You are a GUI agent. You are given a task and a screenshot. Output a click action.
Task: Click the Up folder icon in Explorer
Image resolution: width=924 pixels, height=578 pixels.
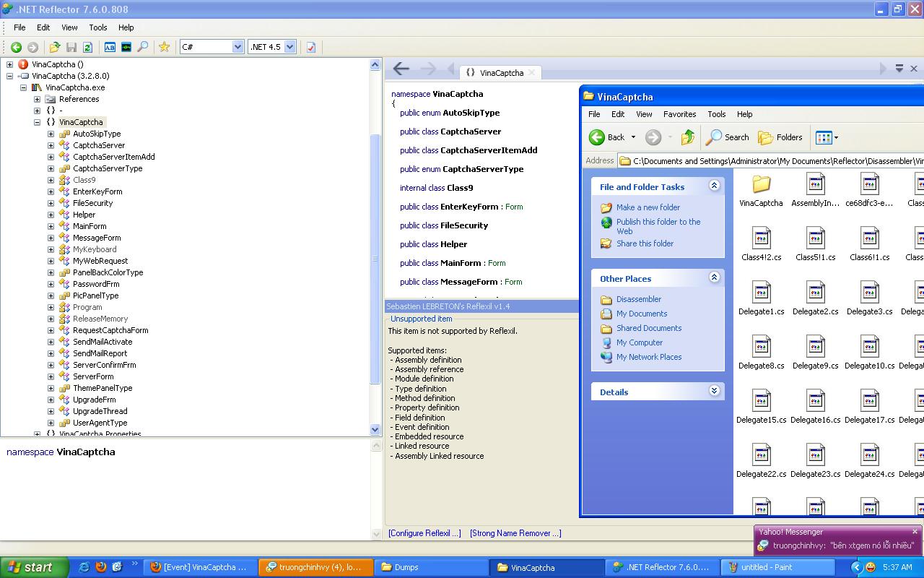688,137
